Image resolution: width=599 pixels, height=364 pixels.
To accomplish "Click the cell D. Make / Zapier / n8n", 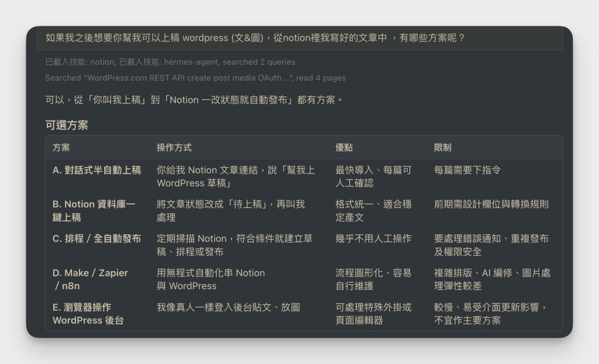I will (x=91, y=279).
